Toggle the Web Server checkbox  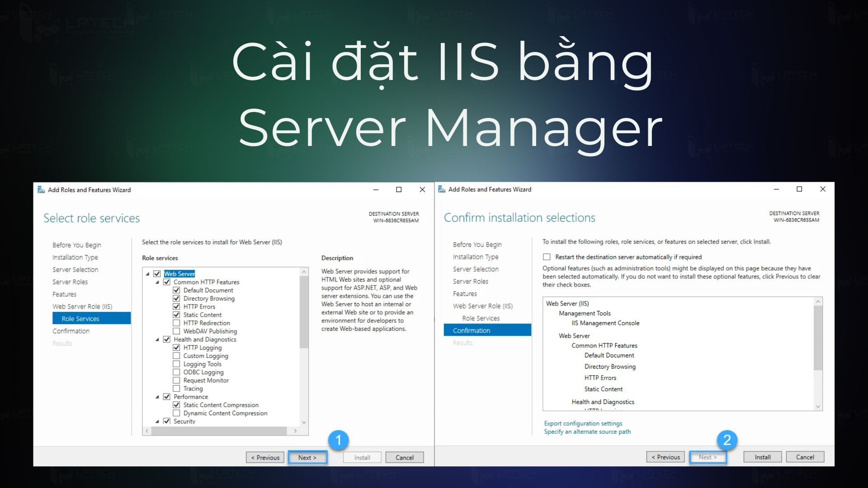click(x=157, y=274)
